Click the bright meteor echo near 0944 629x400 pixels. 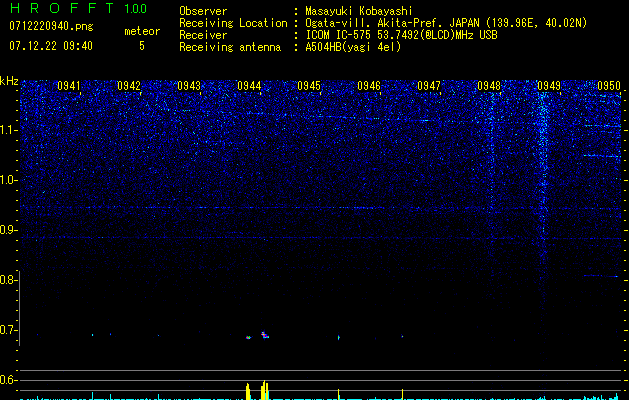point(265,335)
